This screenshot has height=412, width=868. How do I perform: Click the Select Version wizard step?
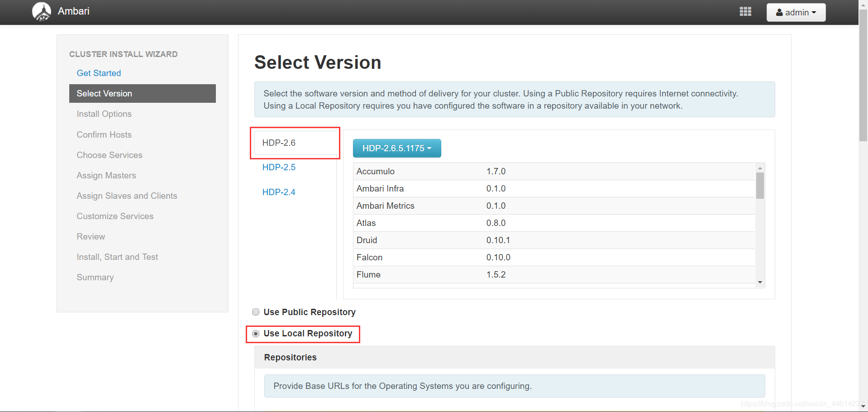click(x=143, y=93)
